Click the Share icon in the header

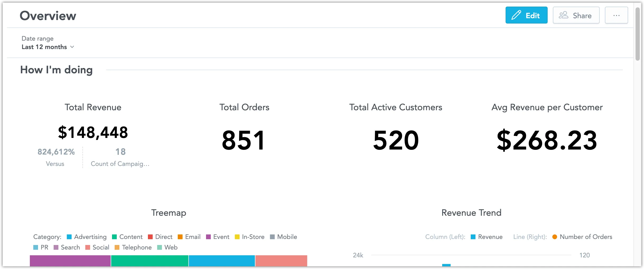pyautogui.click(x=563, y=15)
